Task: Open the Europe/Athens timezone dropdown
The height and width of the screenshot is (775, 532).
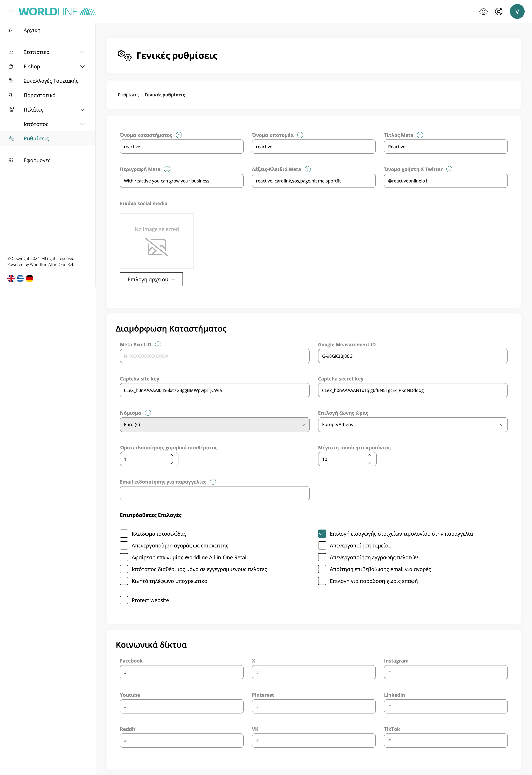Action: [413, 424]
